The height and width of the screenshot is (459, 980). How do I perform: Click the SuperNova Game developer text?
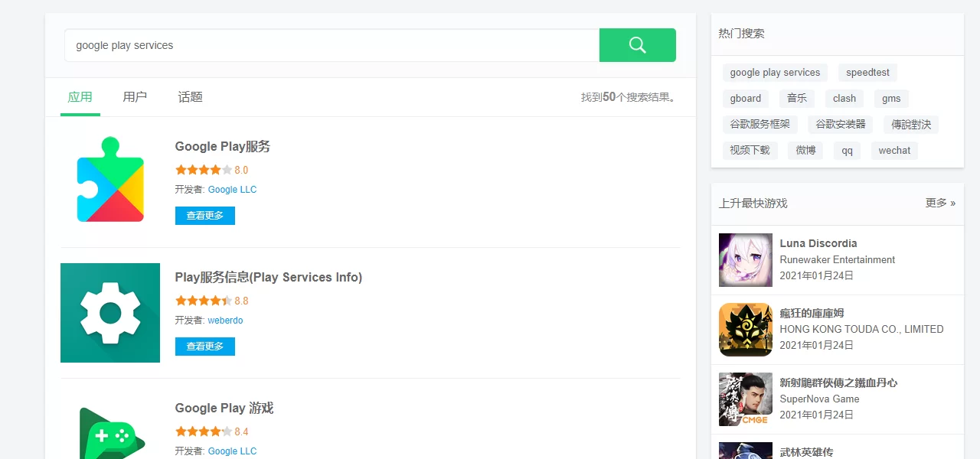(819, 399)
